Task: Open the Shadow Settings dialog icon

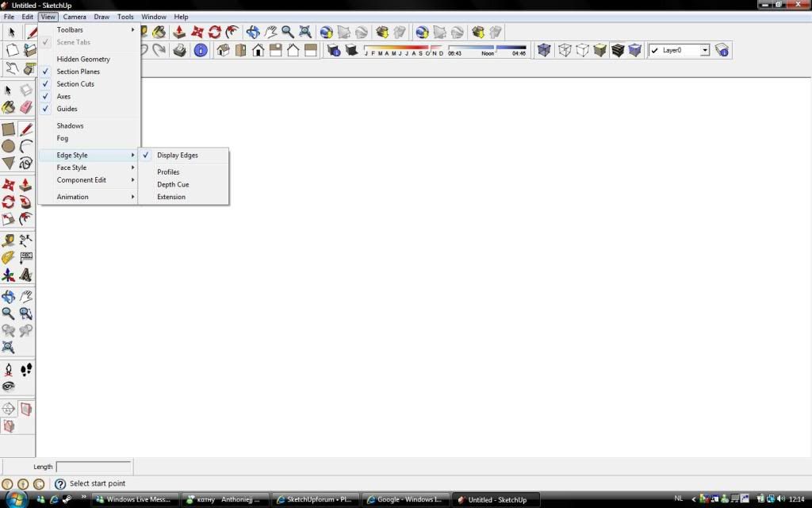Action: 334,50
